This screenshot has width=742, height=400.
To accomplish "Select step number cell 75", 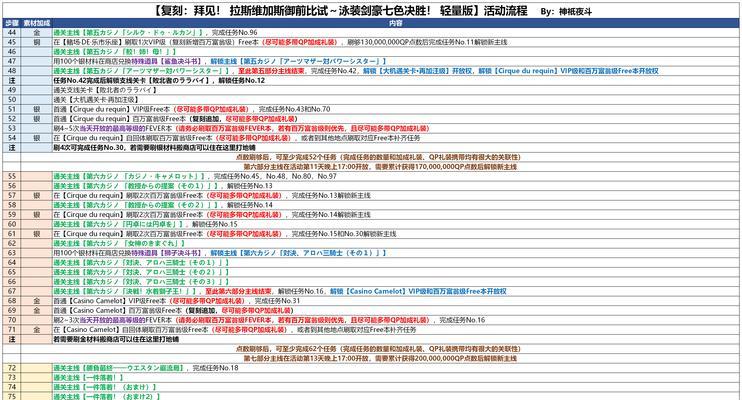I will coord(11,396).
